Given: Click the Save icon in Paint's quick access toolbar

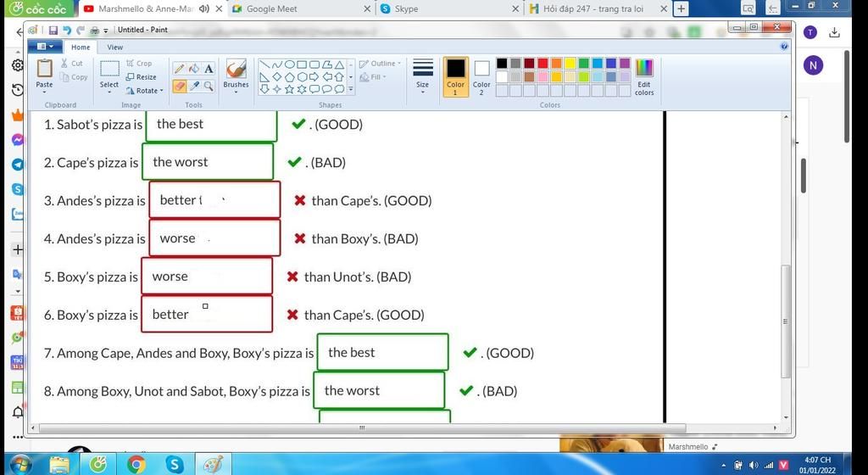Looking at the screenshot, I should 53,30.
